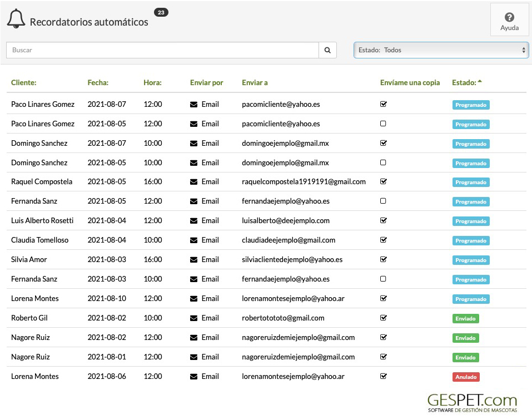Uncheck copy for Domingo Sanchez 2021-08-07

(x=384, y=143)
